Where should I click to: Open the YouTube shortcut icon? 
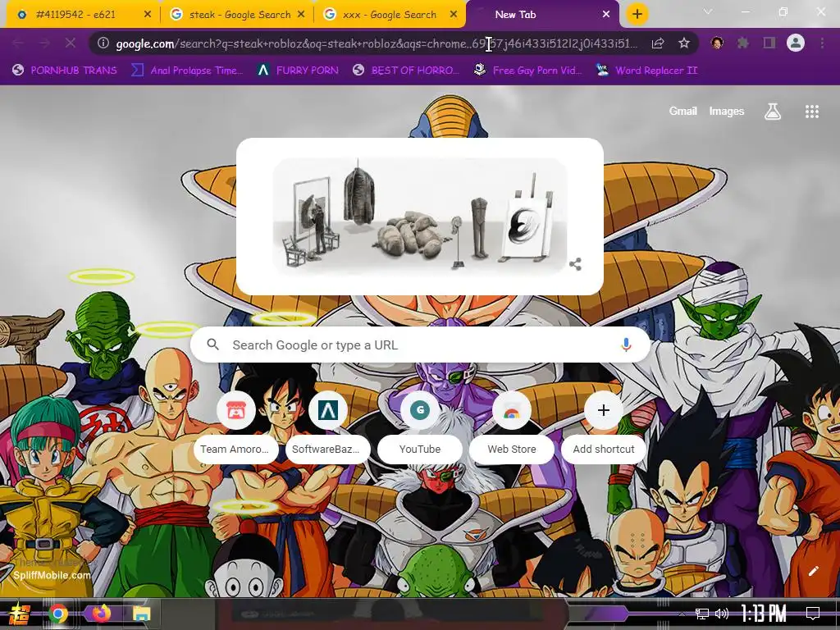[420, 410]
